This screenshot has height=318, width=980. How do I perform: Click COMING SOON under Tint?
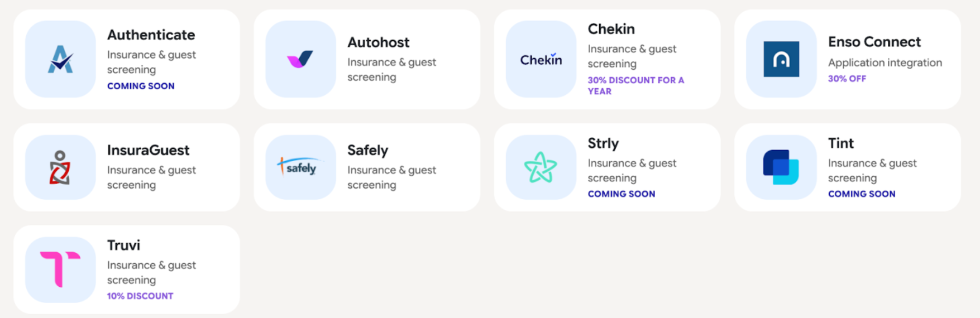point(861,194)
